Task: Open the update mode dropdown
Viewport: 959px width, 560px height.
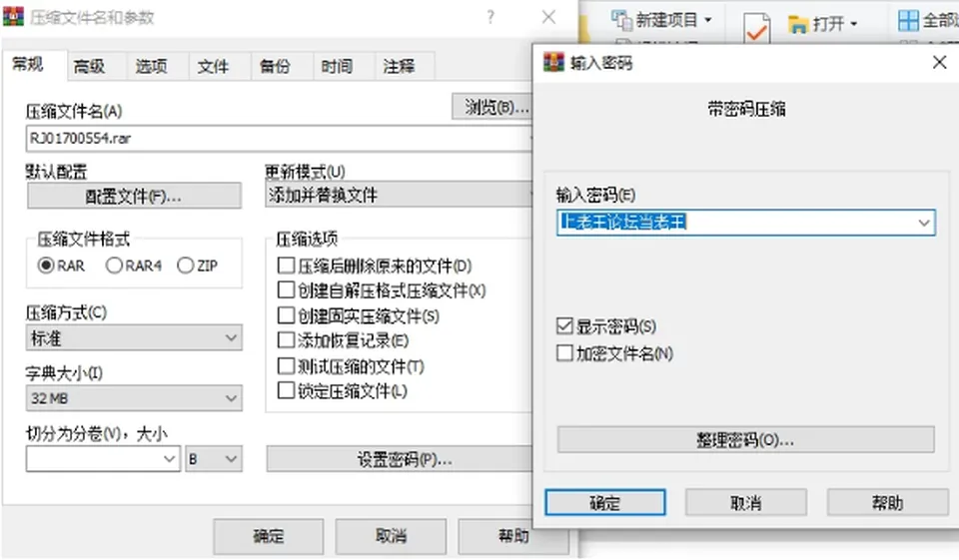Action: (400, 195)
